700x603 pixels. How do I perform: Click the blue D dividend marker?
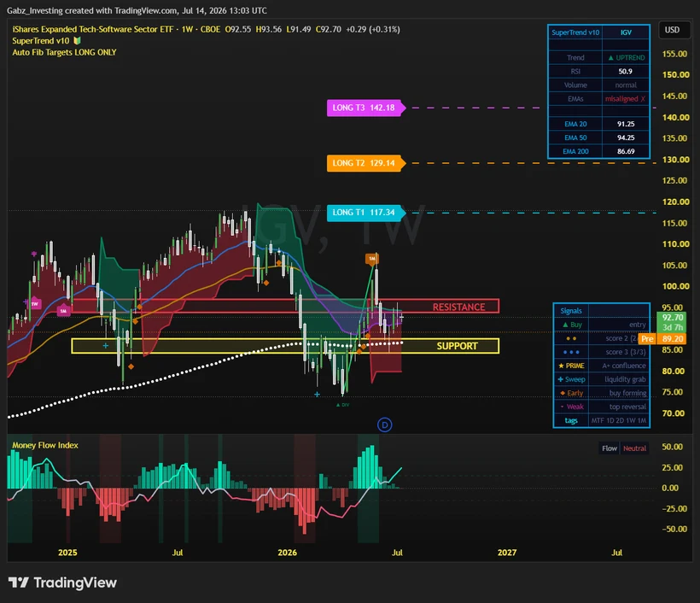(384, 424)
